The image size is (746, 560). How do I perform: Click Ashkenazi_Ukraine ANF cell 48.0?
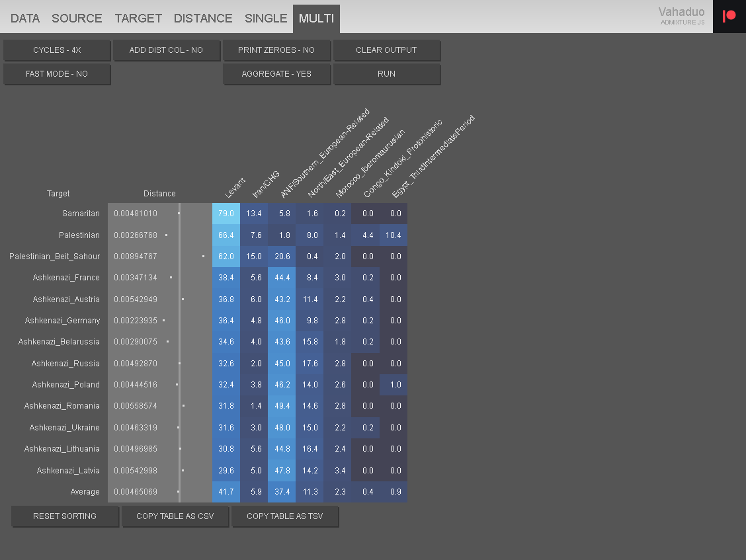coord(282,428)
